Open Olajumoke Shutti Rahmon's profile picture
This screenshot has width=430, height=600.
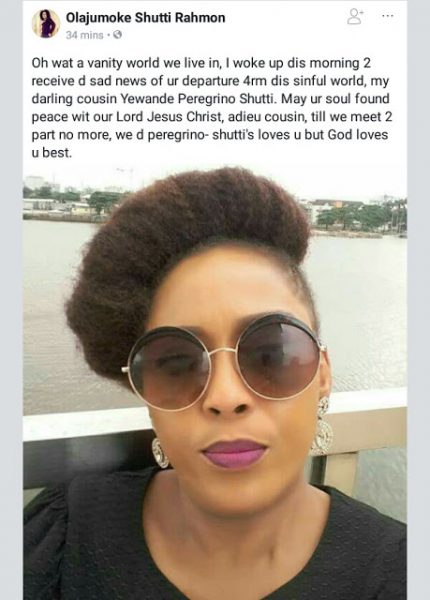(x=46, y=24)
